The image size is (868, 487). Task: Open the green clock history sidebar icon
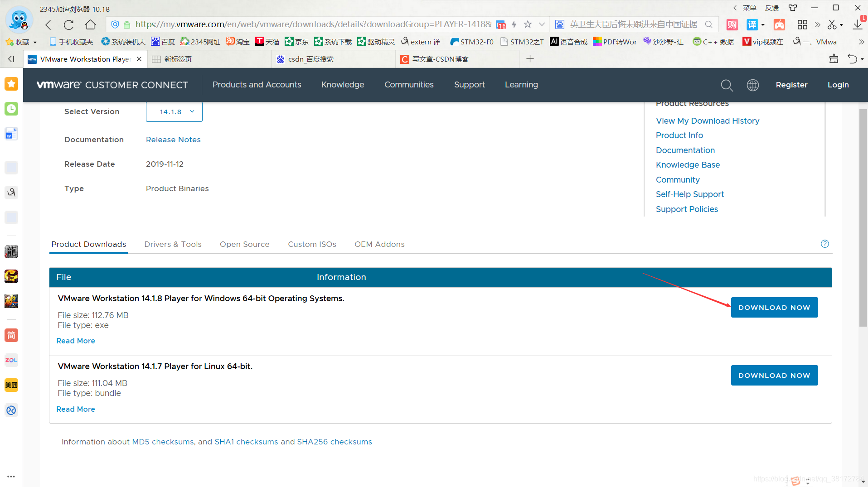[x=11, y=109]
